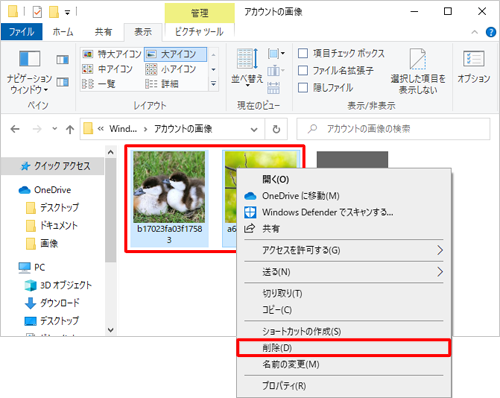This screenshot has height=398, width=500.
Task: Select the duckling image b17023fa03f17583
Action: (169, 198)
